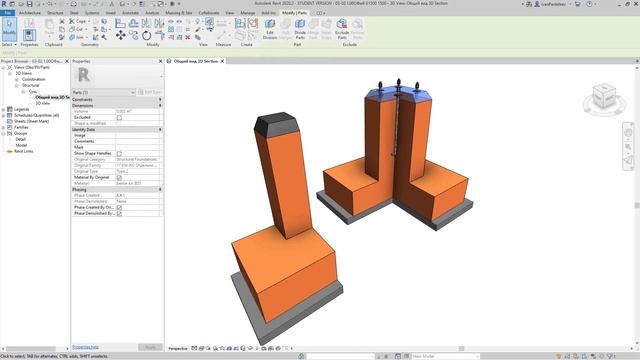Screen dimensions: 640x360
Task: Expand the Schedules/Quantities node
Action: (3, 116)
